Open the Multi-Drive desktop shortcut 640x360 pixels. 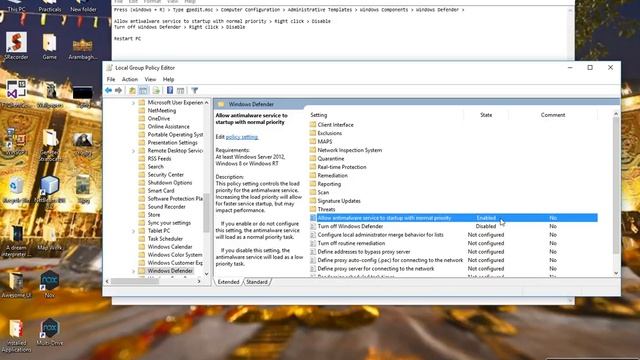tap(49, 332)
